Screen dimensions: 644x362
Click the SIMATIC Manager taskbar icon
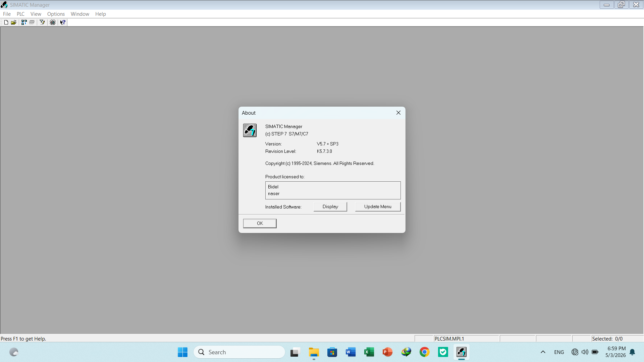[462, 352]
